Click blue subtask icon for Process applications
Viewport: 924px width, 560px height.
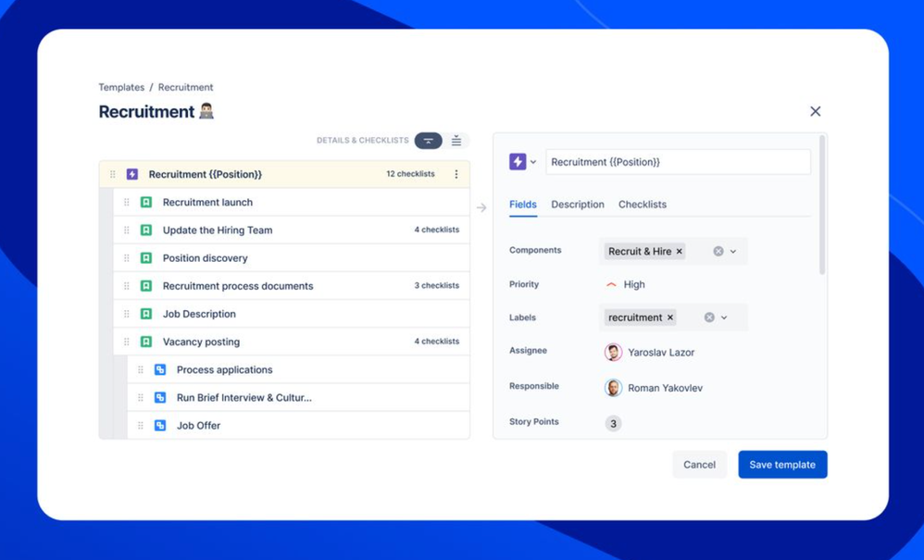pyautogui.click(x=159, y=370)
